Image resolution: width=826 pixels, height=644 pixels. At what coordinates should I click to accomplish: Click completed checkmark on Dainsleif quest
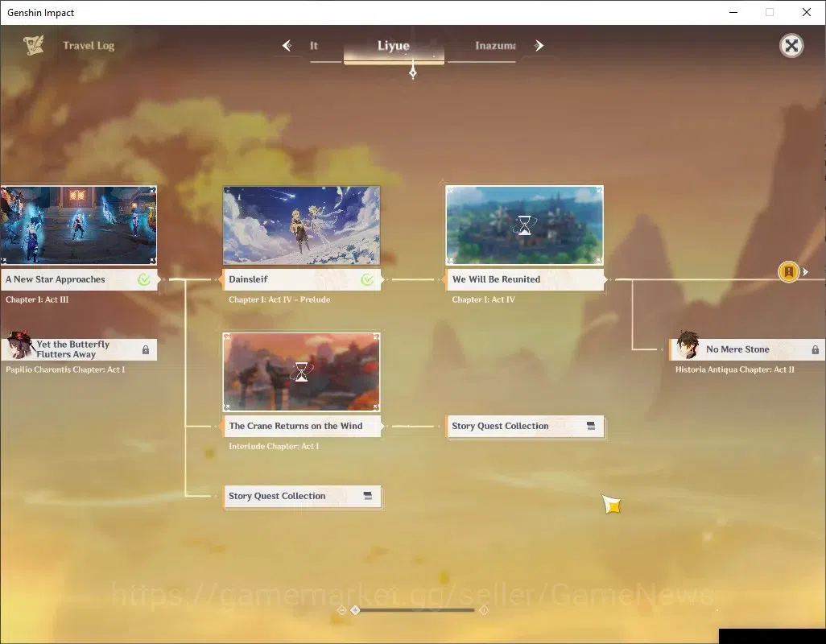tap(367, 279)
